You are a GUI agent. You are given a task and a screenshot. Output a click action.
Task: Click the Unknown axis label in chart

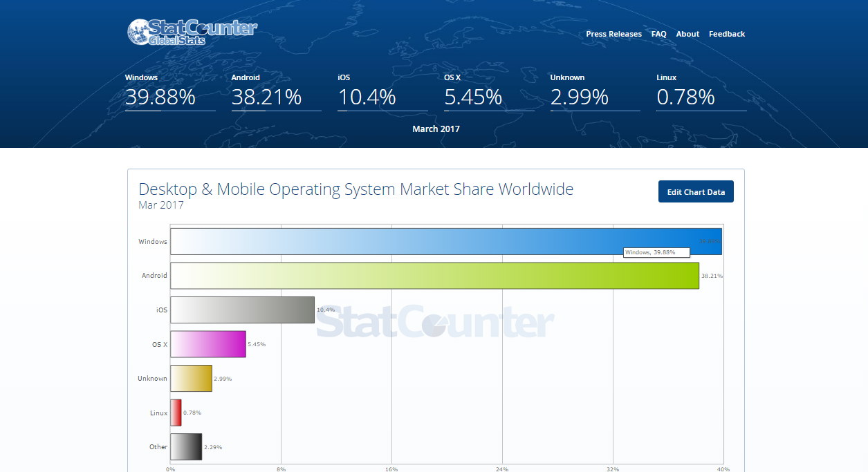click(152, 379)
